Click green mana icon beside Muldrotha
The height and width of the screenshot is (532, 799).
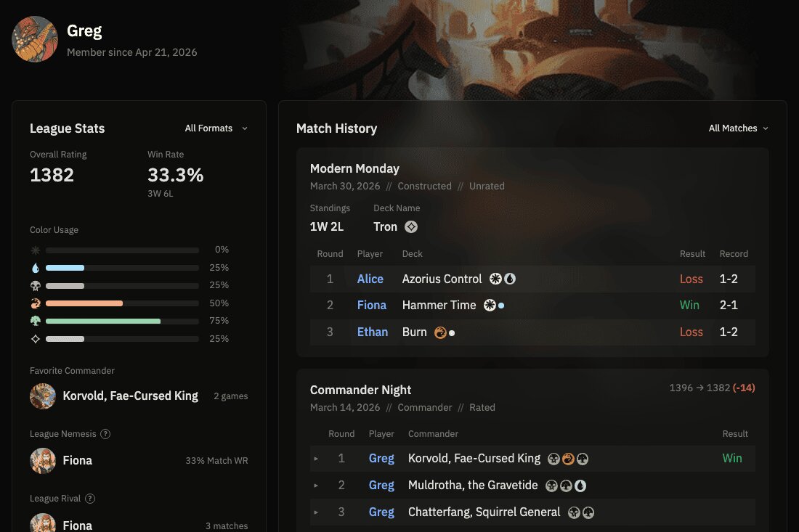tap(566, 486)
